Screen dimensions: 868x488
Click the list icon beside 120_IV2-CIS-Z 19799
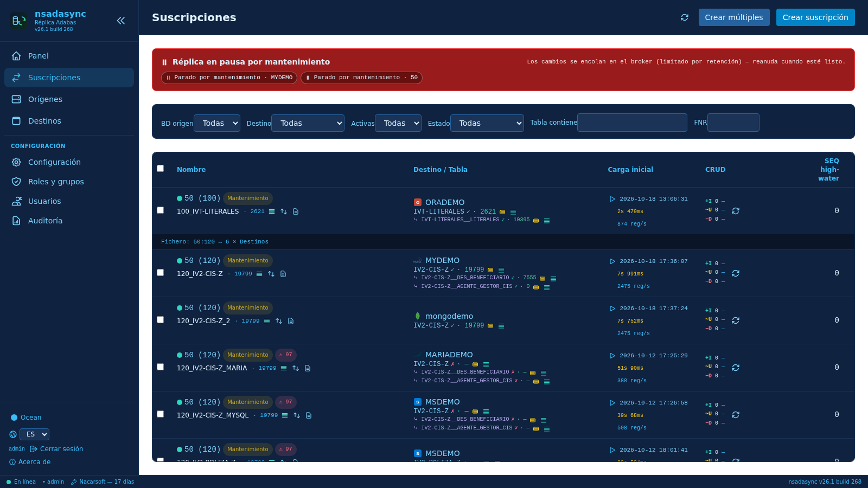pyautogui.click(x=259, y=274)
